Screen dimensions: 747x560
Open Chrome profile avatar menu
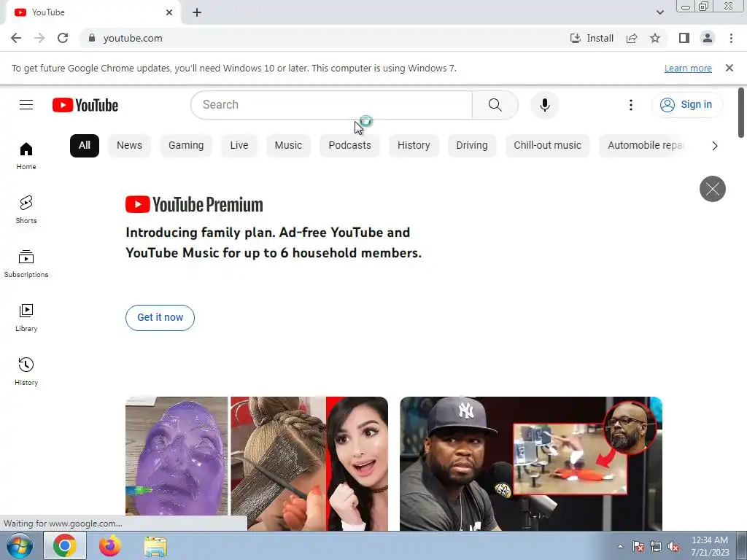point(708,38)
